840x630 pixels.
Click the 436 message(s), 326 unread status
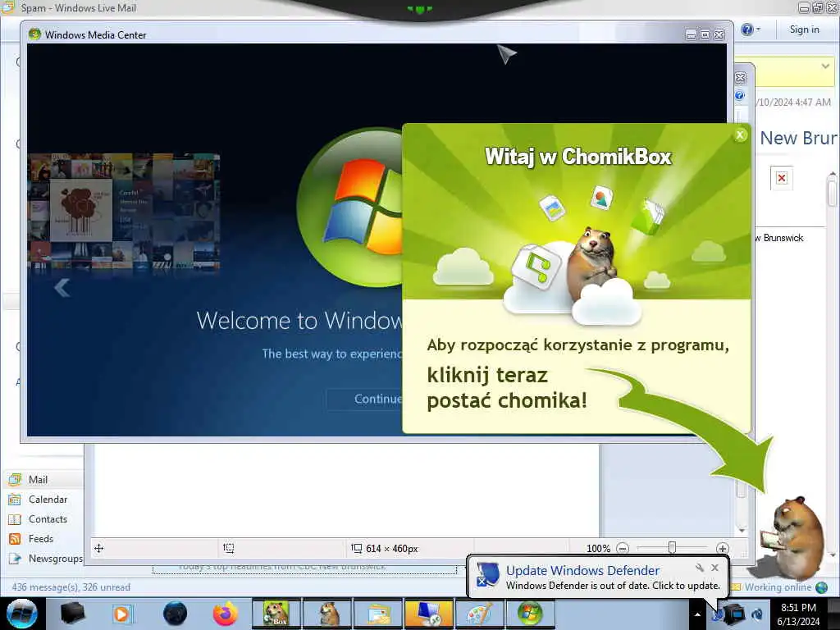point(71,587)
